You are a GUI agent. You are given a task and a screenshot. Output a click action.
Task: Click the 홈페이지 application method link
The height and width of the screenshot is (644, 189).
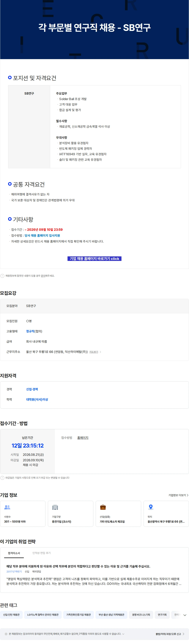click(83, 438)
